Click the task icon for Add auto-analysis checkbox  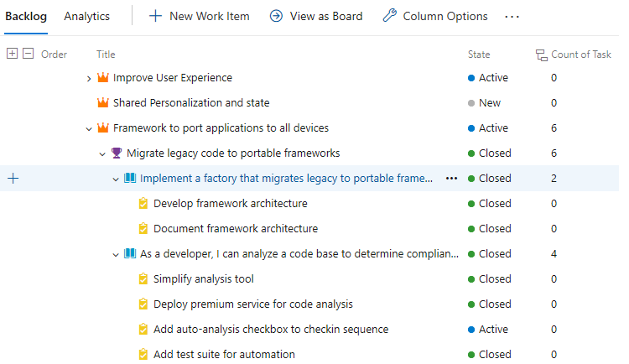tap(143, 330)
